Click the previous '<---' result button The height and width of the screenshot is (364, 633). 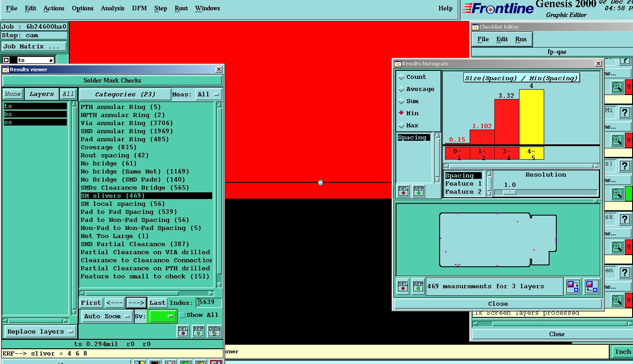pyautogui.click(x=115, y=303)
